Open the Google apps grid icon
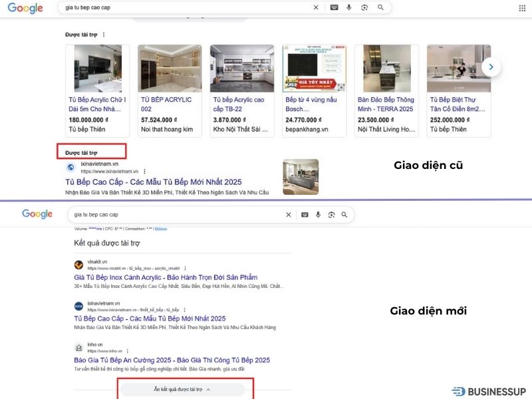532x399 pixels. point(523,7)
